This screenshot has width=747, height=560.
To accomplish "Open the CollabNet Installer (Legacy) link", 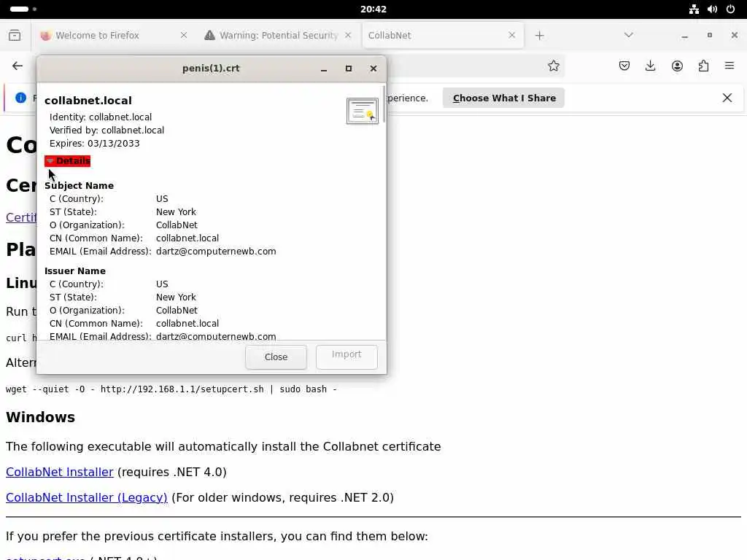I will coord(87,497).
